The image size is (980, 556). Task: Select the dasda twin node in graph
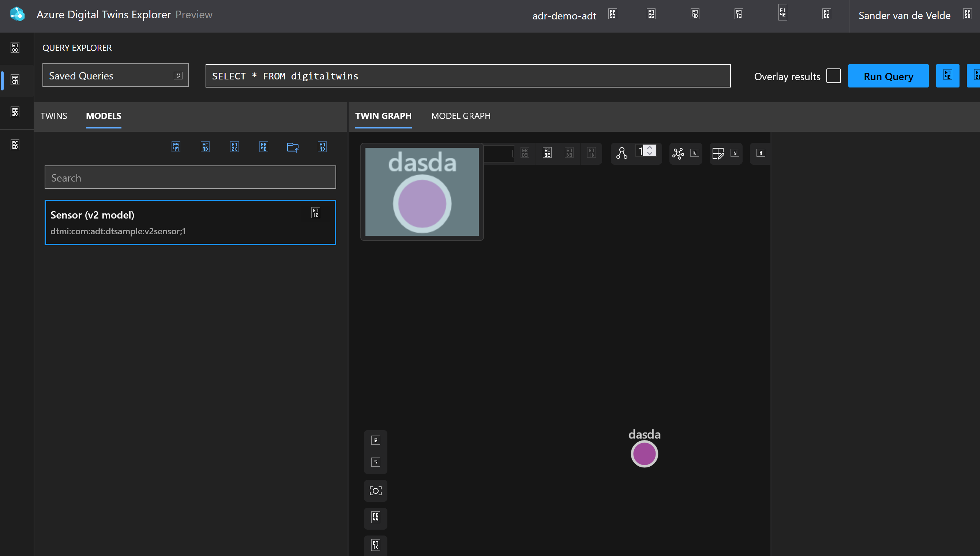(644, 454)
